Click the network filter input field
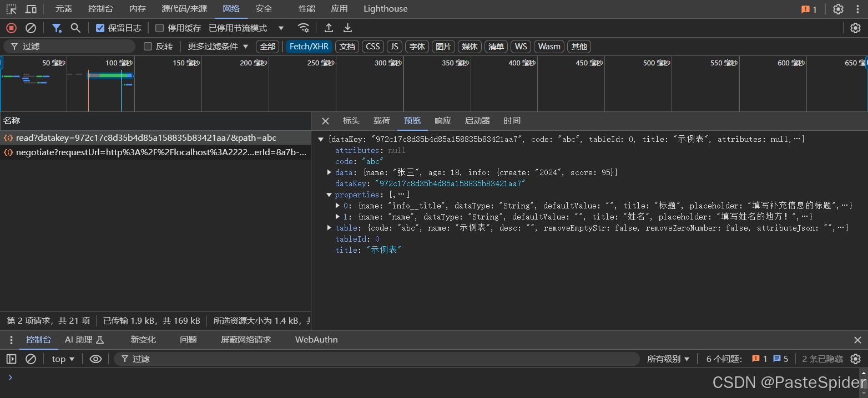The width and height of the screenshot is (868, 398). pos(70,47)
